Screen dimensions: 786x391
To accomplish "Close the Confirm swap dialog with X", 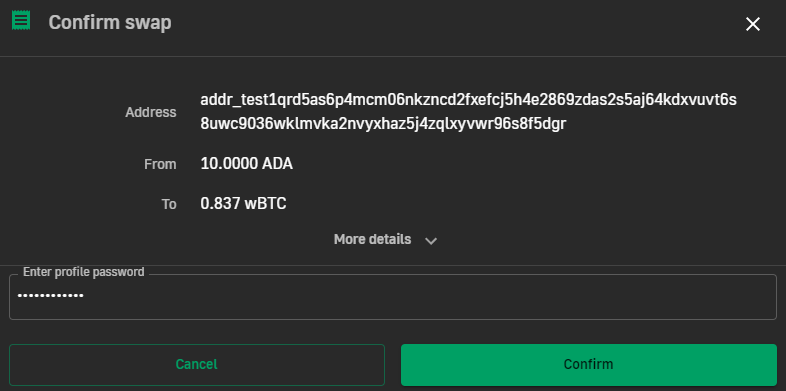I will (753, 24).
